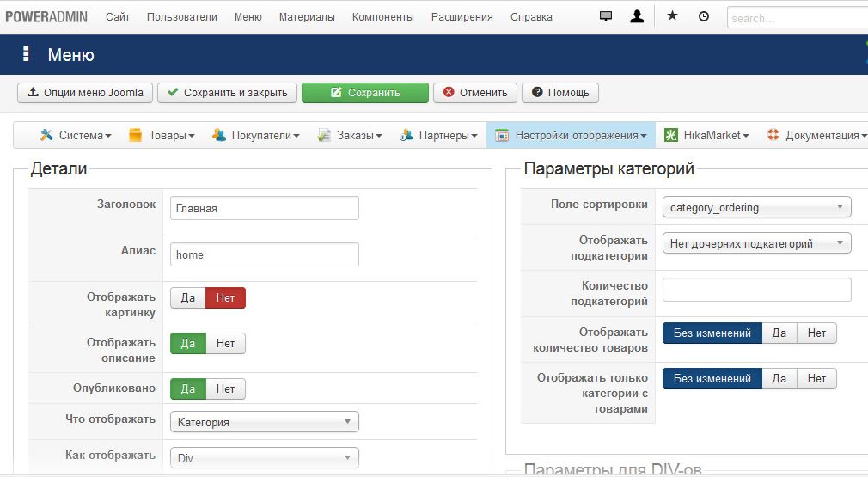Screen dimensions: 868x477
Task: Open the Расширения top menu
Action: [462, 16]
